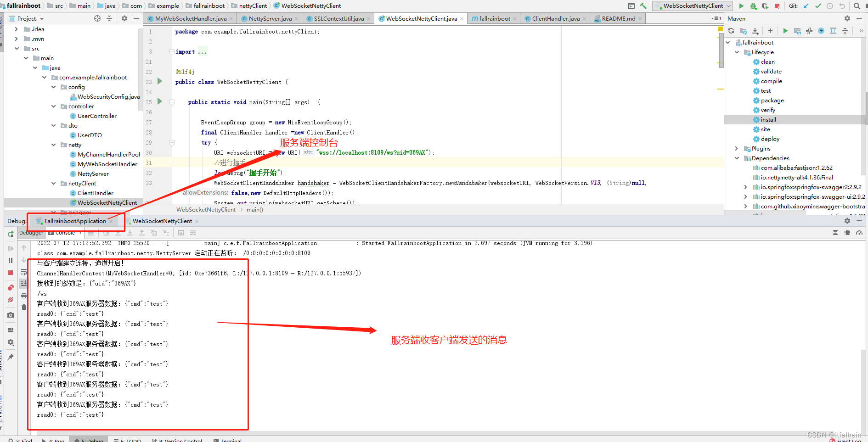Click editor vertical scrollbar

[x=721, y=50]
